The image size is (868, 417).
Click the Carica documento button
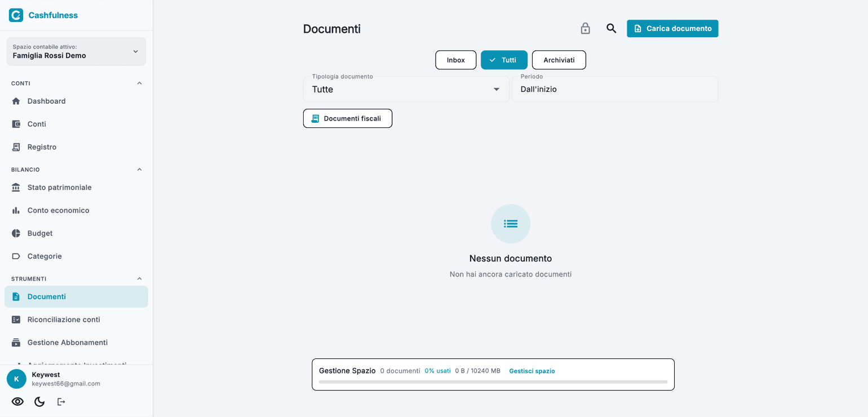pos(672,28)
